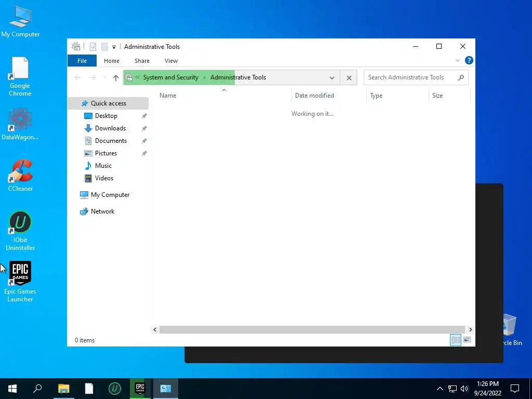
Task: Switch to the View ribbon tab
Action: pyautogui.click(x=171, y=61)
